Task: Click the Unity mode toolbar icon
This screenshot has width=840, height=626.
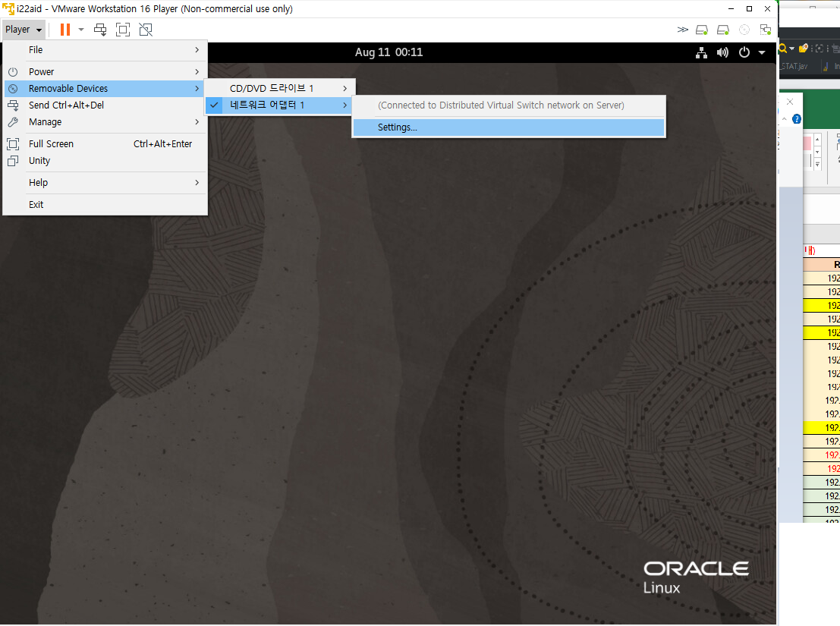Action: [x=146, y=30]
